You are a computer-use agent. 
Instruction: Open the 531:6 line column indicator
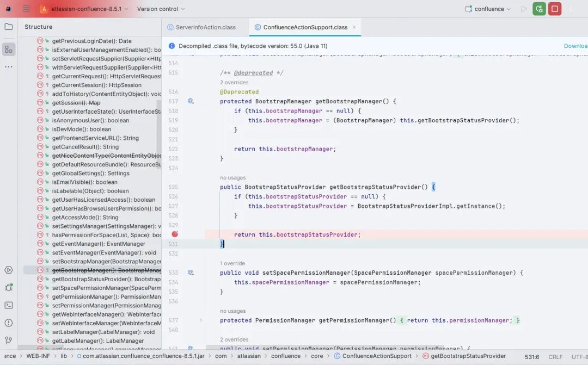click(532, 357)
